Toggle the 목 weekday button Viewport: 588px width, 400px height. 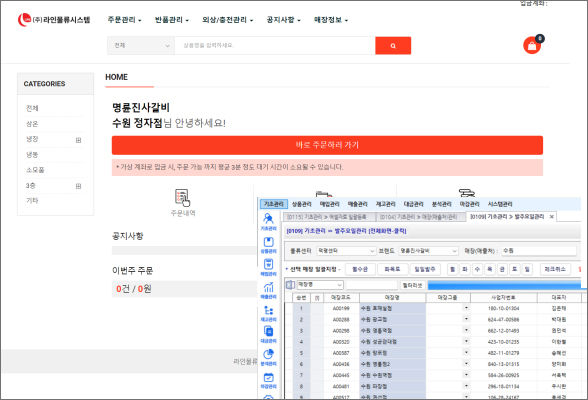click(x=490, y=269)
